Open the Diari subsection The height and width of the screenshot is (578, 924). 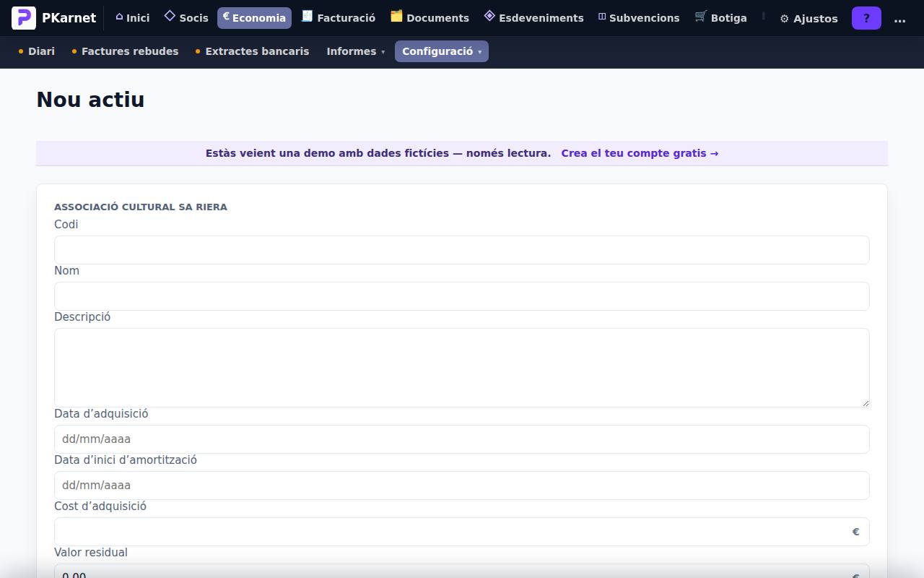coord(36,51)
